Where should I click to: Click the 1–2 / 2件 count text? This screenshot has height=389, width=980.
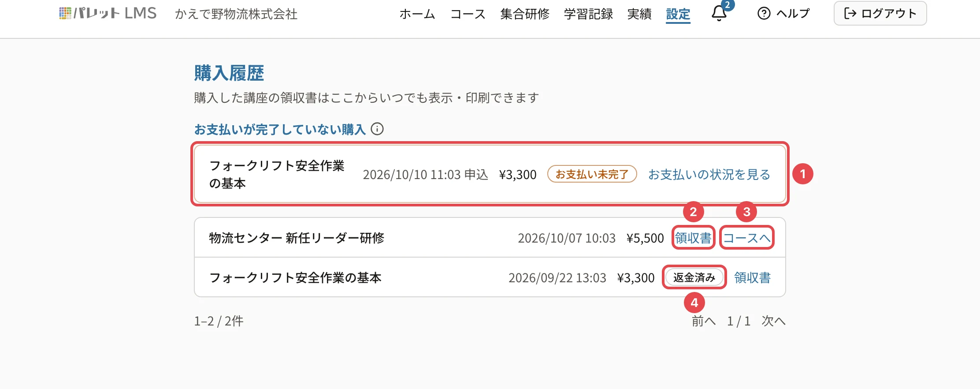coord(219,321)
